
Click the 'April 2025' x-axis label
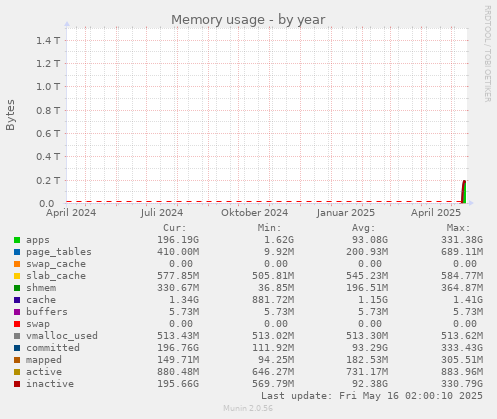click(436, 213)
